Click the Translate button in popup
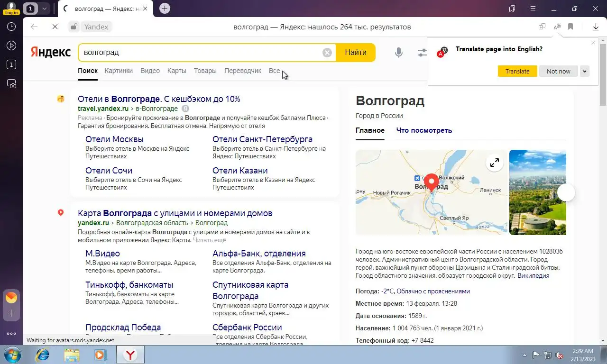 [517, 71]
